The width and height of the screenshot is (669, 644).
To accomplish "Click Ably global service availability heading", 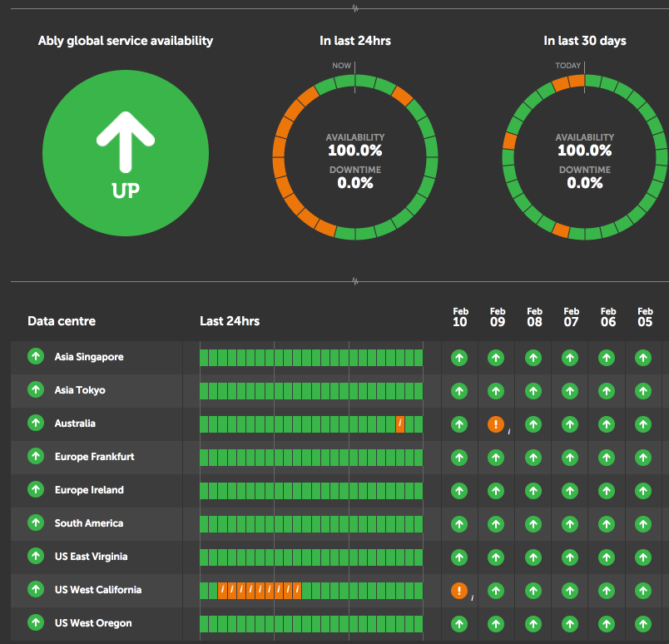I will pyautogui.click(x=126, y=41).
